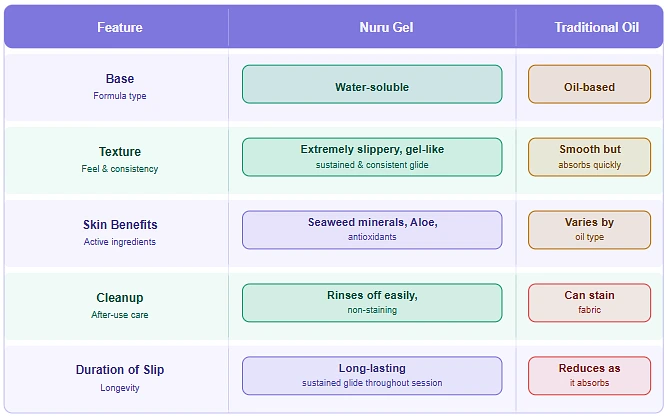Select the Long-lasting cell
The width and height of the screenshot is (668, 419).
coord(372,376)
